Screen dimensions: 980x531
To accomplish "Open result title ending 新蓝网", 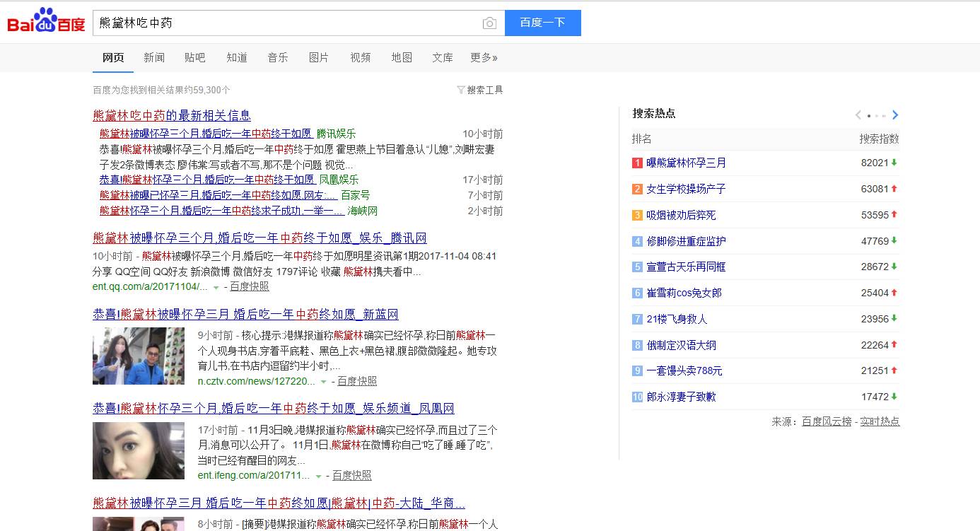I will tap(245, 315).
